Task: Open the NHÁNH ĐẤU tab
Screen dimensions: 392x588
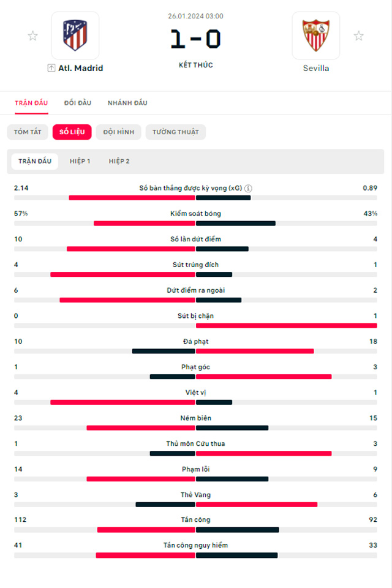Action: [x=127, y=103]
